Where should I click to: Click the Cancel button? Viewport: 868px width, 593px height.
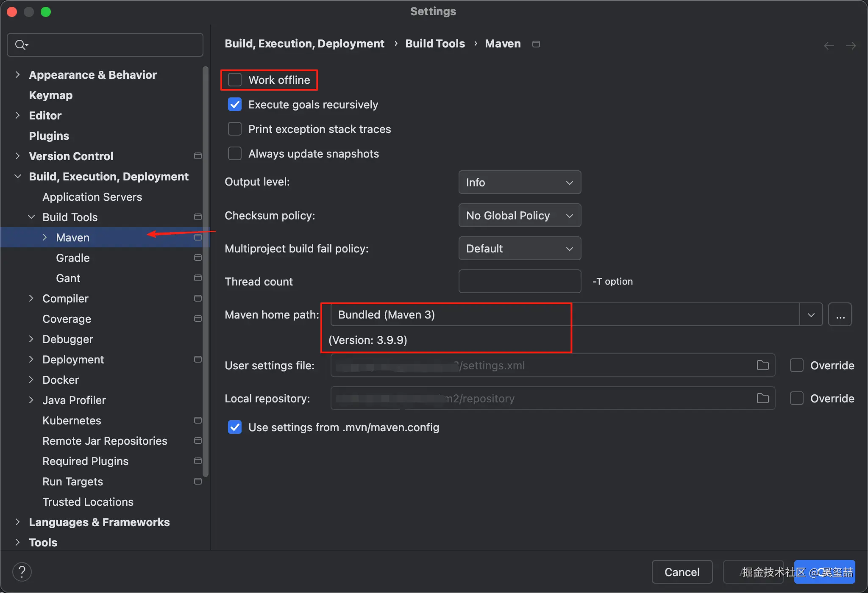(682, 572)
